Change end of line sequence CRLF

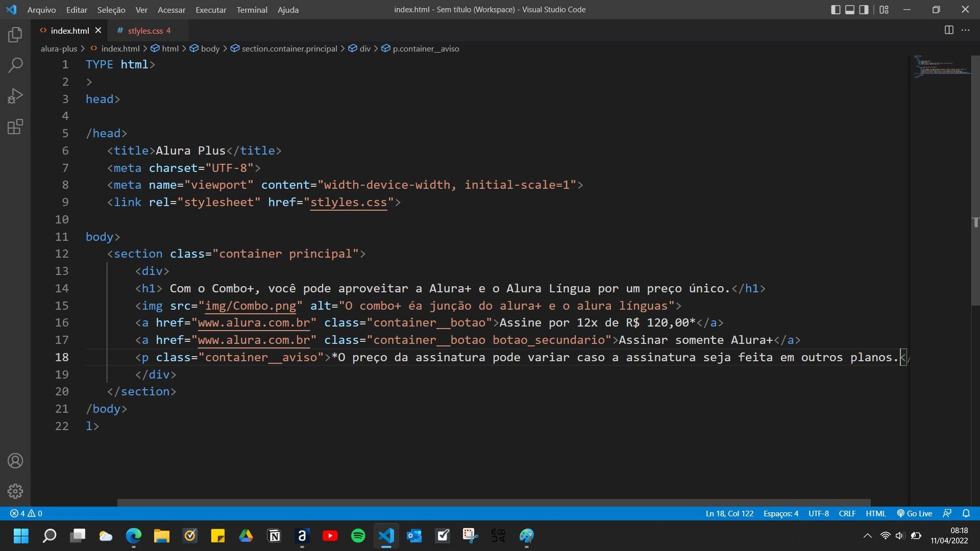point(847,513)
